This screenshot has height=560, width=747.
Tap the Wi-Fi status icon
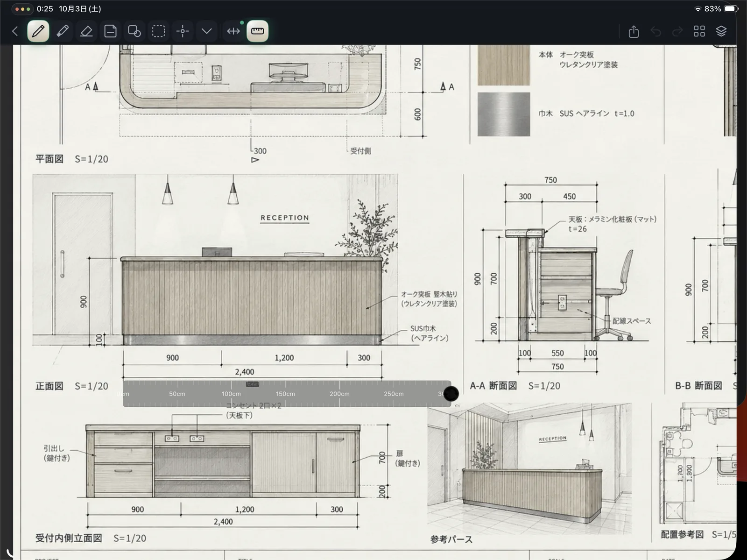(x=698, y=9)
